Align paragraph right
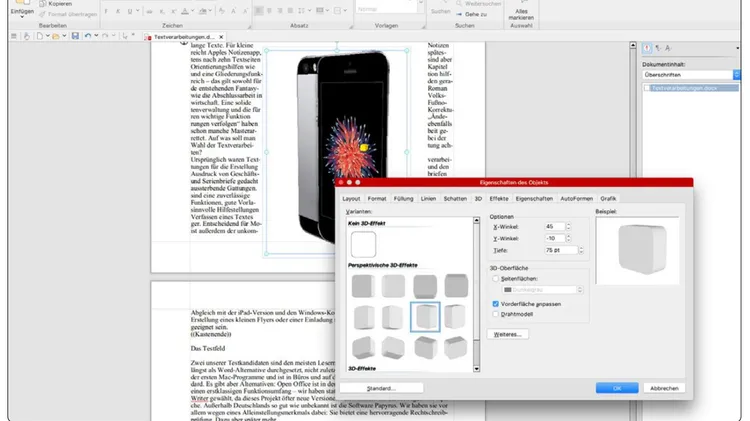750x421 pixels. [x=280, y=11]
